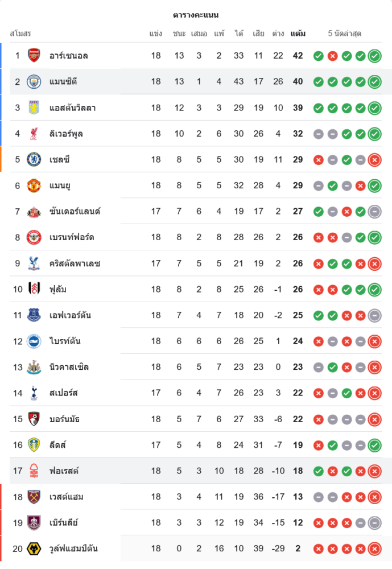Sort table by แต้ม points column
Viewport: 392px width, 569px height.
[x=298, y=34]
